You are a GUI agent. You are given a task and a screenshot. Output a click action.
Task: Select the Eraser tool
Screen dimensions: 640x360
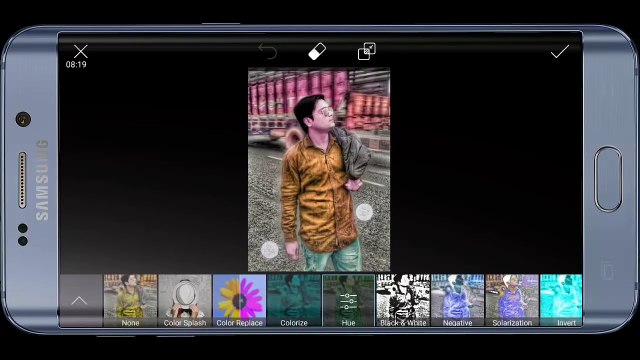[317, 51]
